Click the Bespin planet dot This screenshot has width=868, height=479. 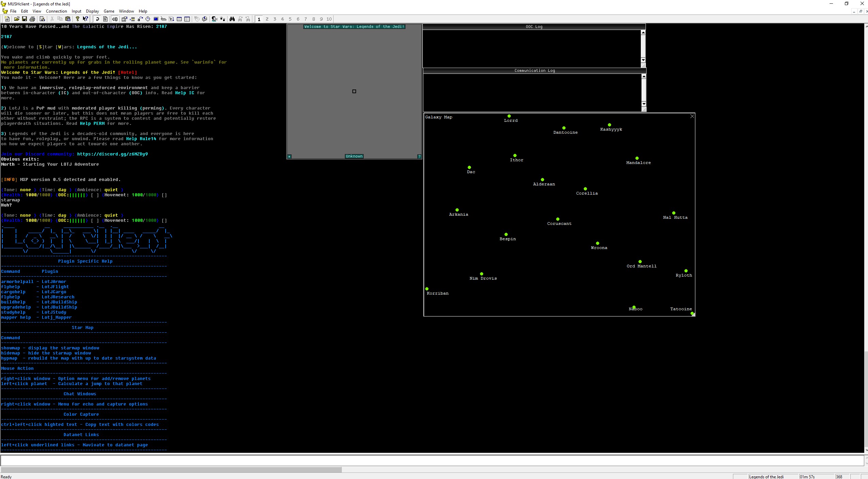(506, 234)
